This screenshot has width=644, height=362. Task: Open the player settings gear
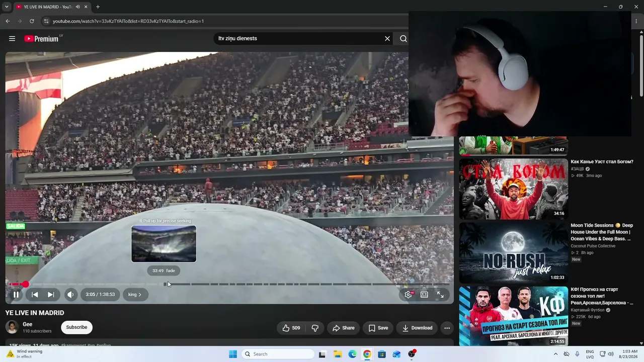[x=409, y=295]
